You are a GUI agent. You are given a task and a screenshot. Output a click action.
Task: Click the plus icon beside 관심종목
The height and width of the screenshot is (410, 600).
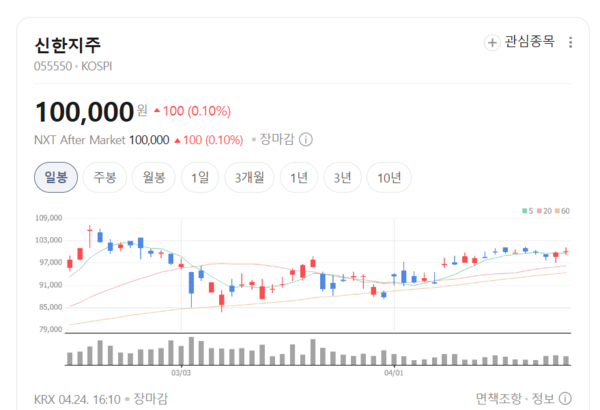(x=491, y=43)
